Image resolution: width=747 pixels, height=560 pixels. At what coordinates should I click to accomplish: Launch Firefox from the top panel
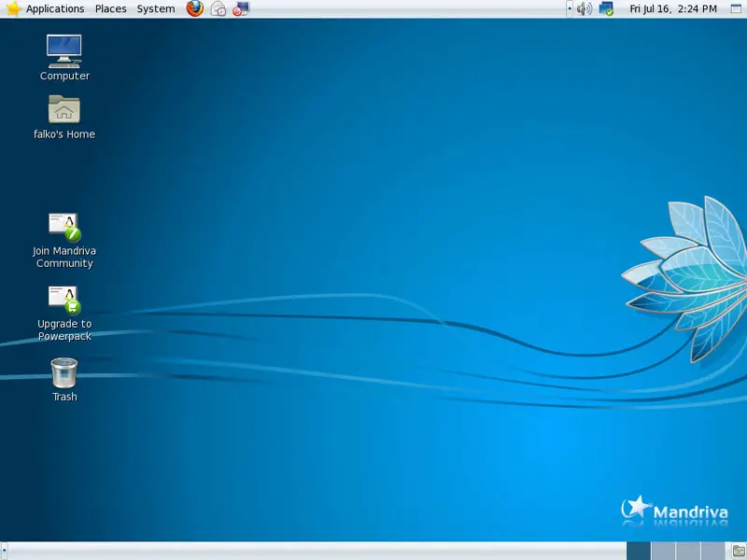coord(194,8)
